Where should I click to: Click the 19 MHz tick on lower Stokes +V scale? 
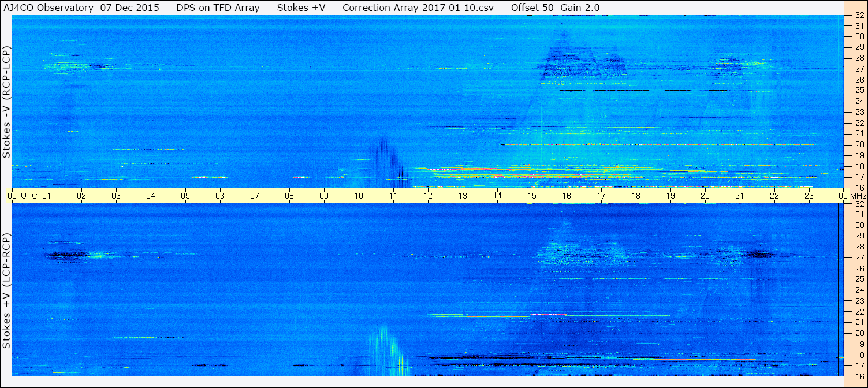point(859,344)
